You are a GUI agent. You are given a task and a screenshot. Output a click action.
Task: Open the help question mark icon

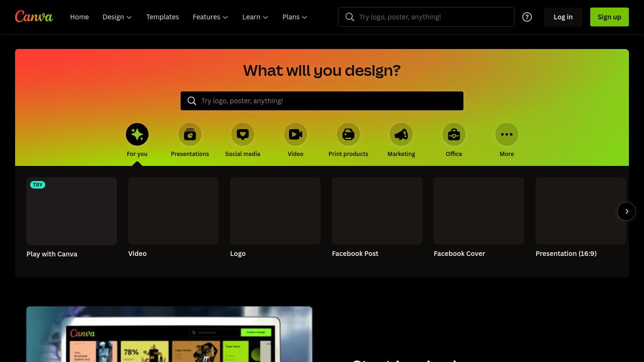pyautogui.click(x=527, y=17)
